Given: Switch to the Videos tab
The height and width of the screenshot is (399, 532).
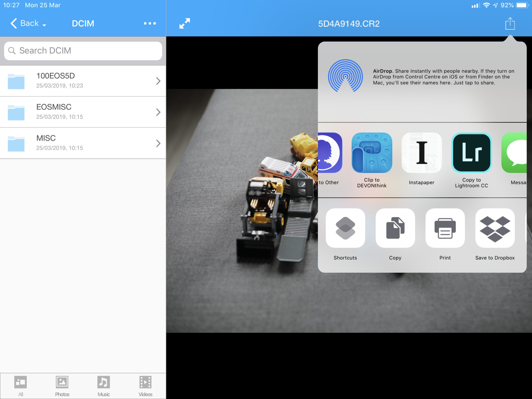Looking at the screenshot, I should click(x=145, y=386).
